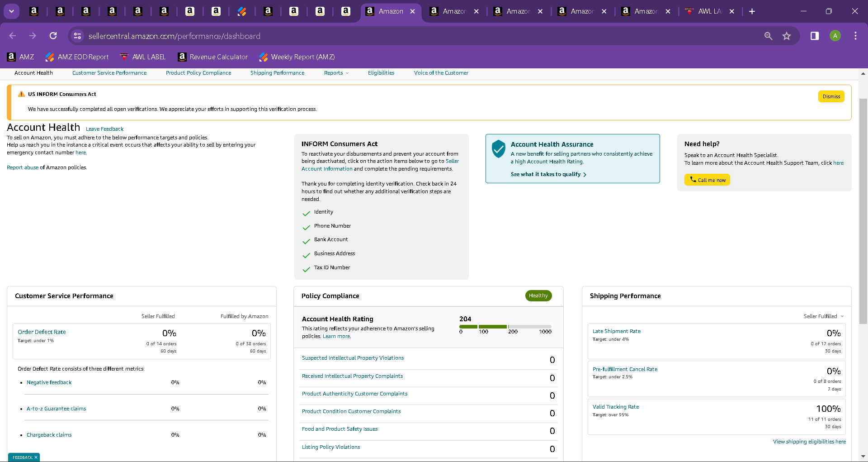Screen dimensions: 868x462
Task: Open See what it takes to qualify
Action: pyautogui.click(x=548, y=174)
